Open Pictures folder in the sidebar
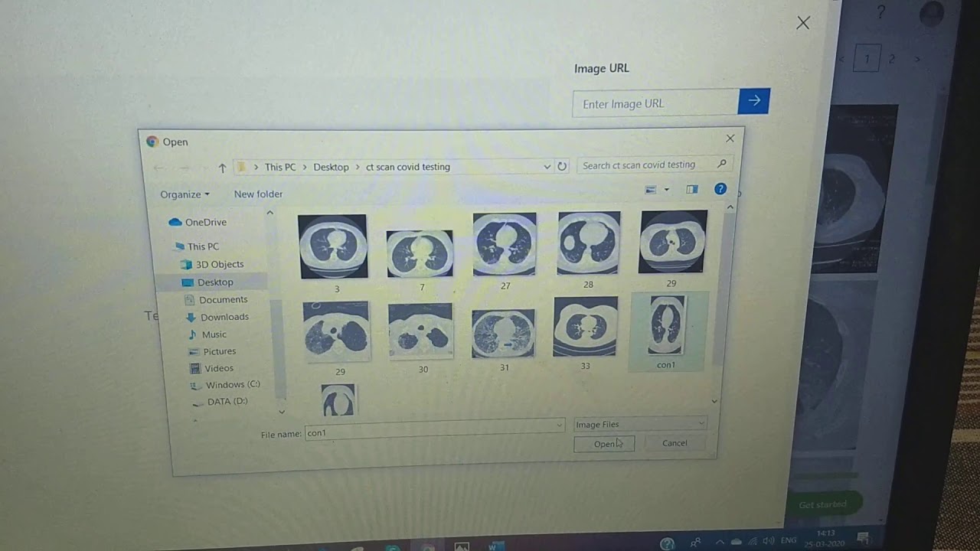 tap(213, 351)
